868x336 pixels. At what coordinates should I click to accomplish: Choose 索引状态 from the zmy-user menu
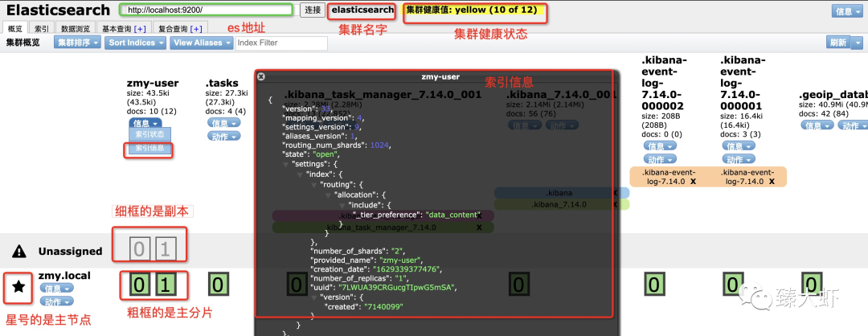pos(150,134)
